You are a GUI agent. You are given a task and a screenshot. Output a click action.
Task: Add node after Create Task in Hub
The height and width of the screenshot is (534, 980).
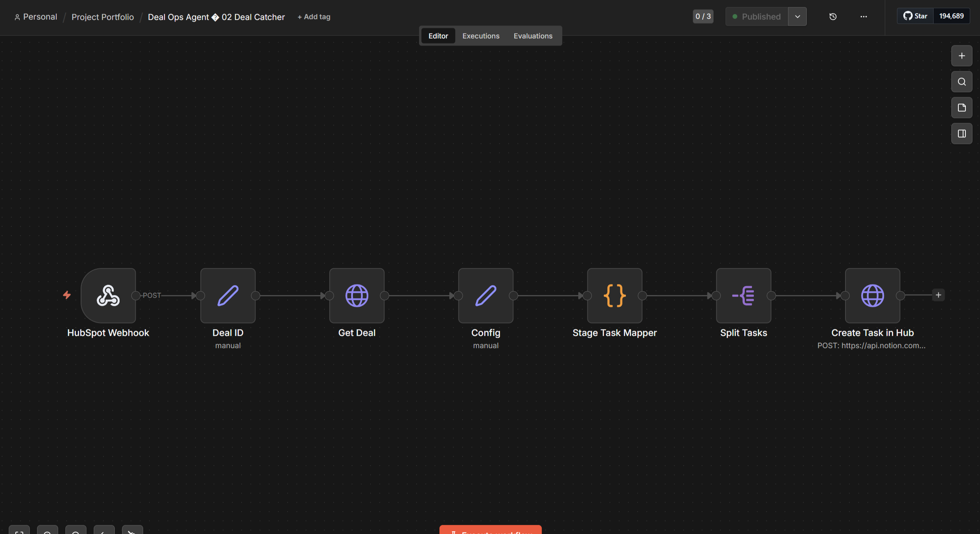coord(938,295)
